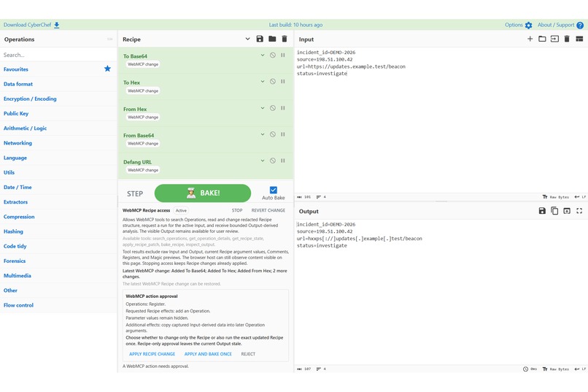Set breakpoint on Defang URL operation
This screenshot has width=588, height=392.
(x=283, y=161)
